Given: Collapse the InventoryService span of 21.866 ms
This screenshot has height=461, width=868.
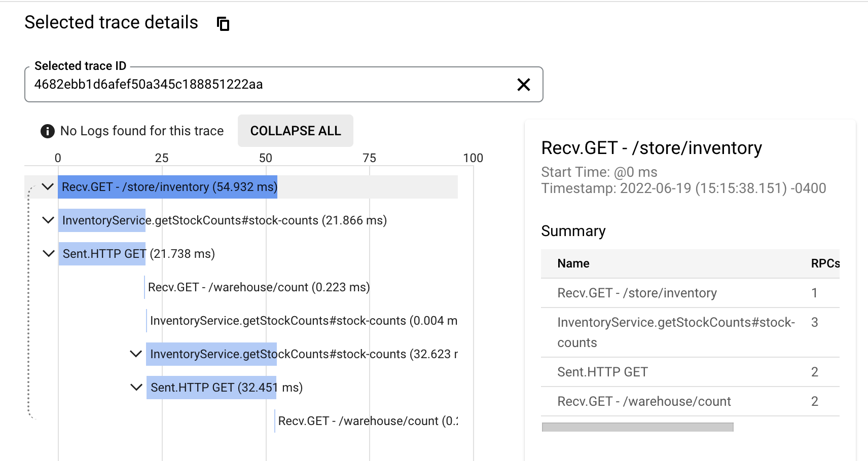Looking at the screenshot, I should (48, 220).
